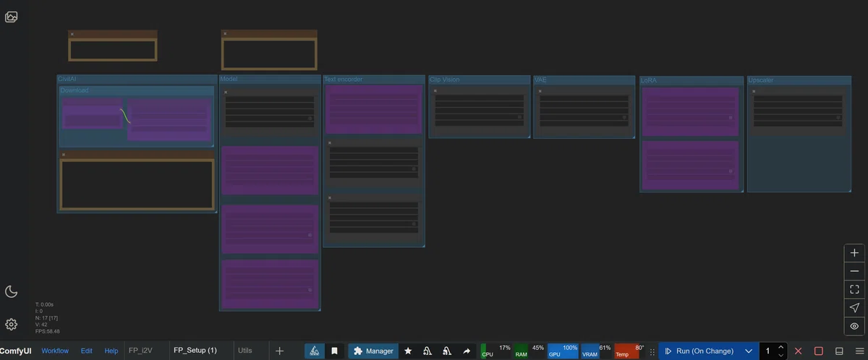Screen dimensions: 868x360
Task: Zoom in on canvas with plus button
Action: 854,253
